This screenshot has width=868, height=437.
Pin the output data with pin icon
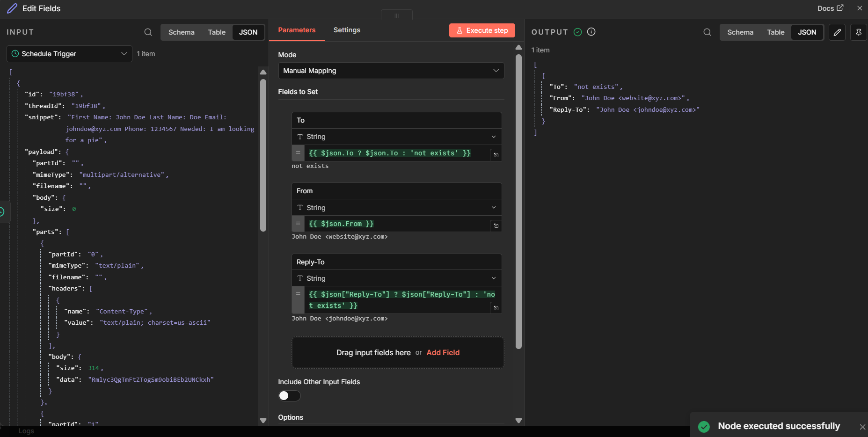[858, 32]
